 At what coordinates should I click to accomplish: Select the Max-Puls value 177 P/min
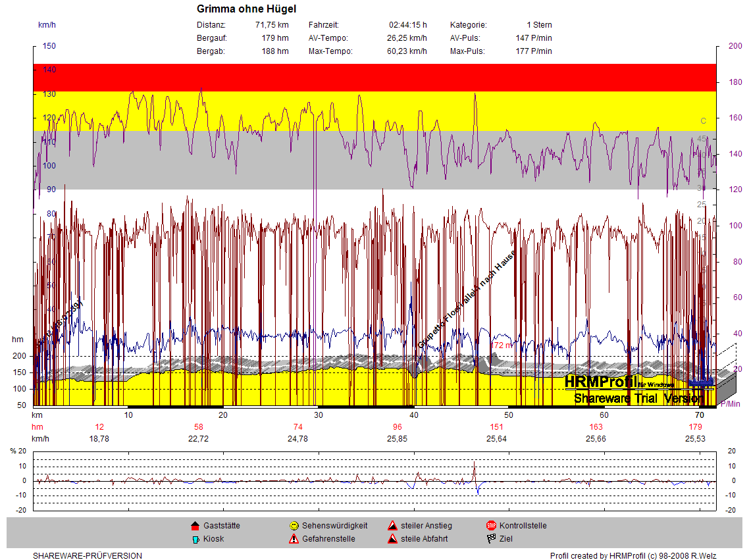pos(533,51)
